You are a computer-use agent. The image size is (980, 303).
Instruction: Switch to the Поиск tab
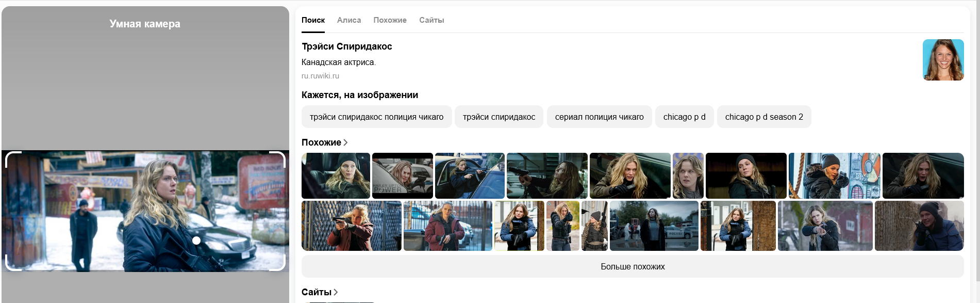tap(313, 20)
